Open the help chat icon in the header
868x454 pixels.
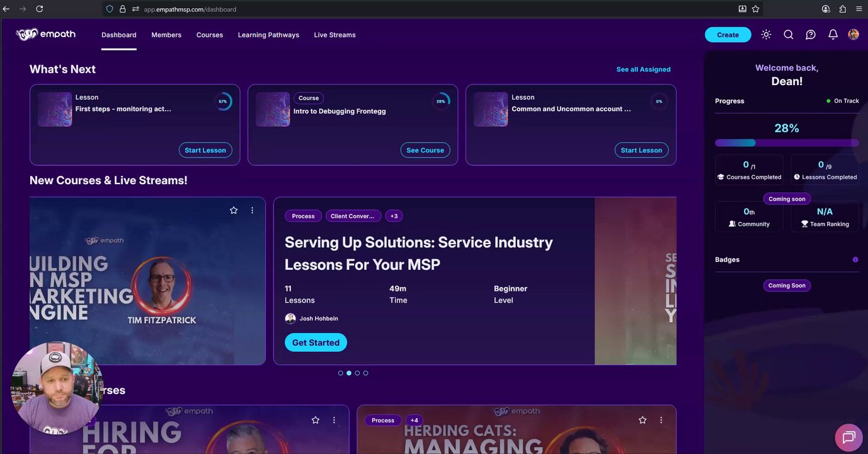[811, 35]
